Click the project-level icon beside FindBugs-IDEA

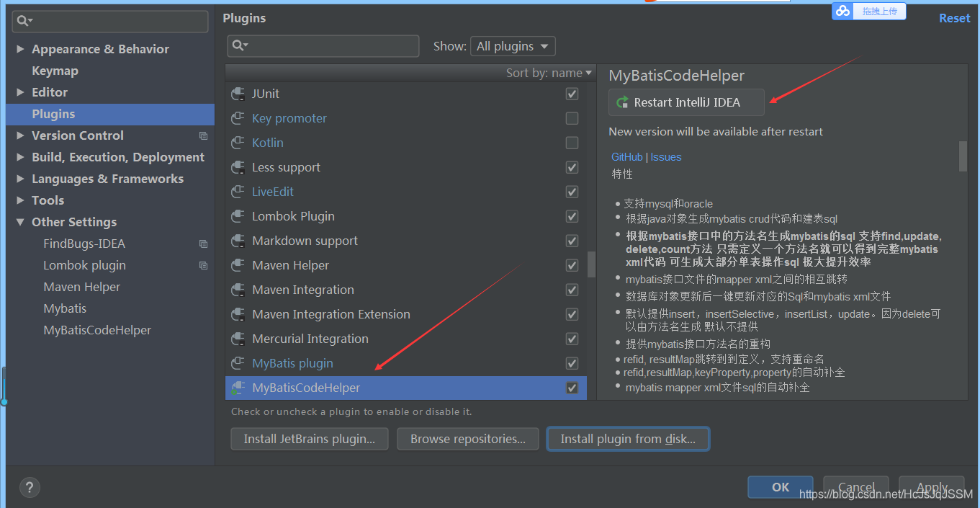[203, 244]
